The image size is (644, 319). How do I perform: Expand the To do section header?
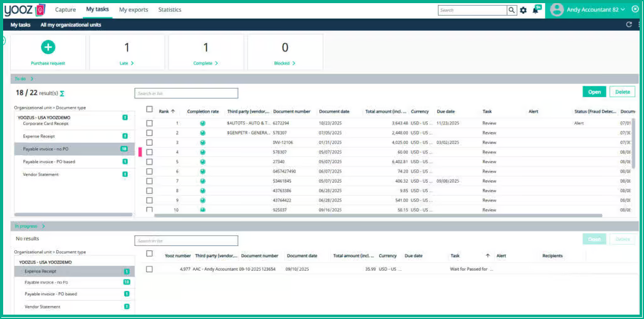pos(24,78)
